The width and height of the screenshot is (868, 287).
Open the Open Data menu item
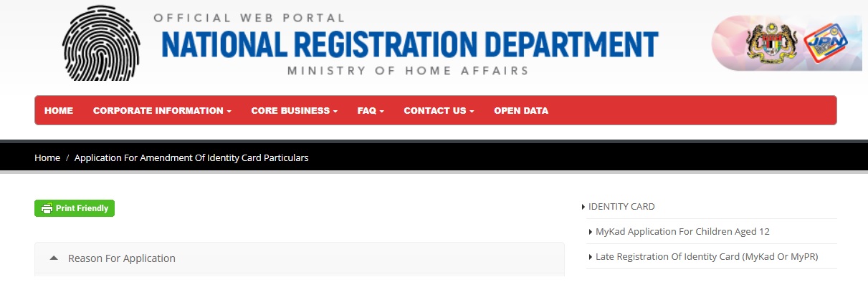[x=521, y=111]
